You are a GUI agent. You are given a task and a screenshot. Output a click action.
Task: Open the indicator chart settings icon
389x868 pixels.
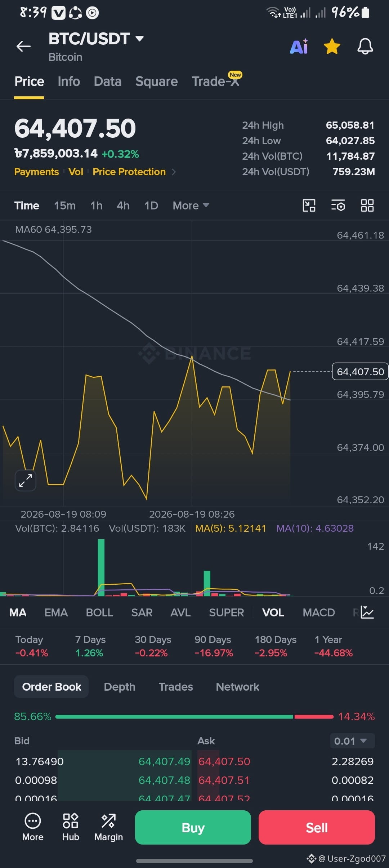[367, 612]
